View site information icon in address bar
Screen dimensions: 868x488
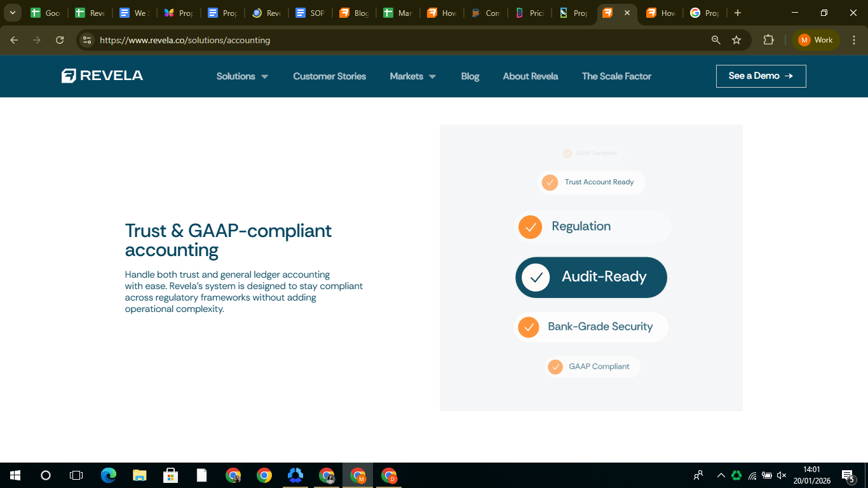pos(88,40)
